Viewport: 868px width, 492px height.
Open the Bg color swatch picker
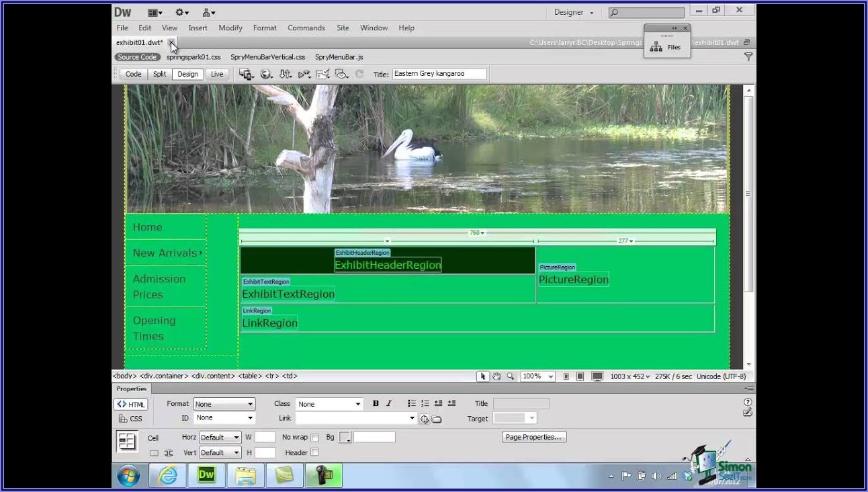(345, 438)
